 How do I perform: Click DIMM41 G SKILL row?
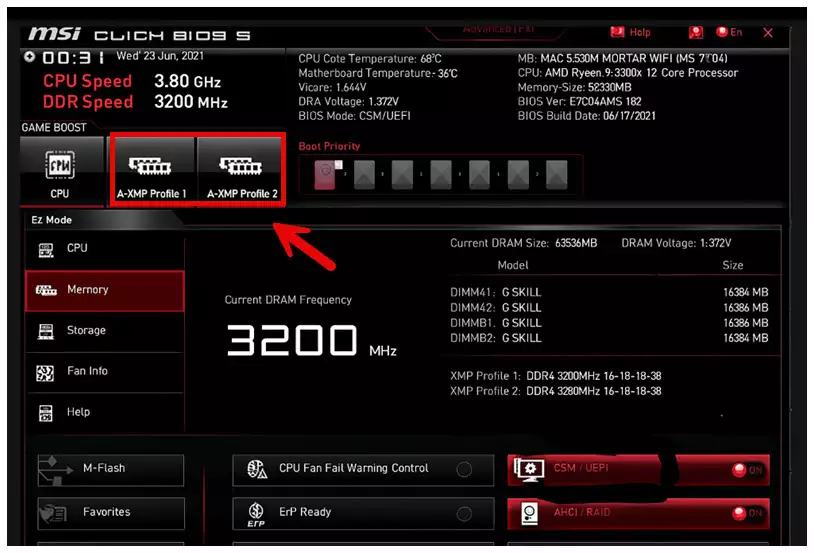click(x=609, y=292)
